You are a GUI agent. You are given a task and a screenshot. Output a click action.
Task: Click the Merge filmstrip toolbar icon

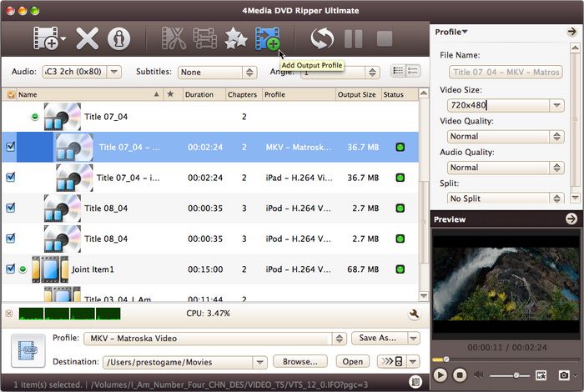(x=204, y=39)
